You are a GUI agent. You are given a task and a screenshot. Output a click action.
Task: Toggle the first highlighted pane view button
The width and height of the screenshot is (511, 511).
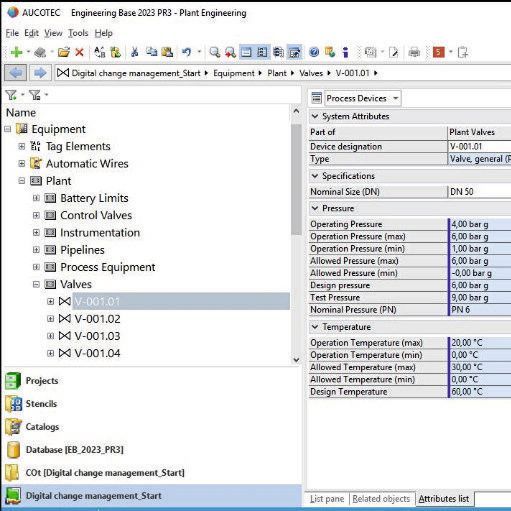[246, 52]
